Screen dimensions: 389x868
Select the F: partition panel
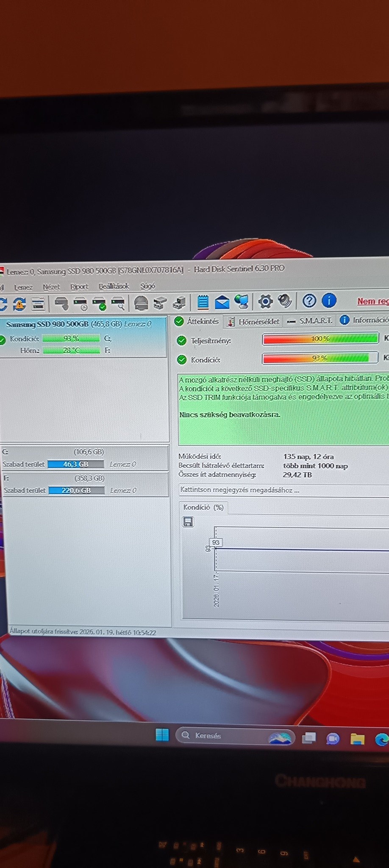click(x=85, y=484)
